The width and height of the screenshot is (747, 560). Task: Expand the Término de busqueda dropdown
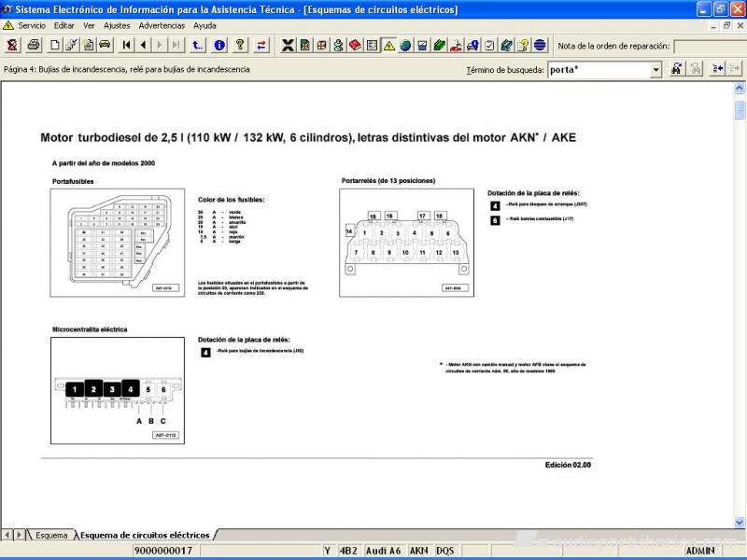tap(656, 69)
